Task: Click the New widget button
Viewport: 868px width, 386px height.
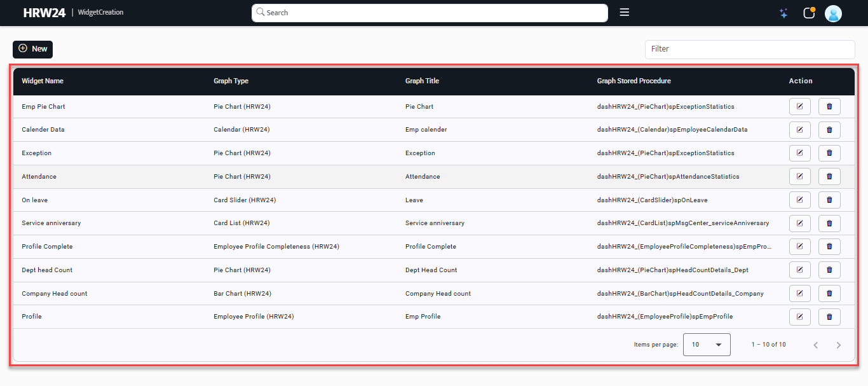Action: [32, 49]
